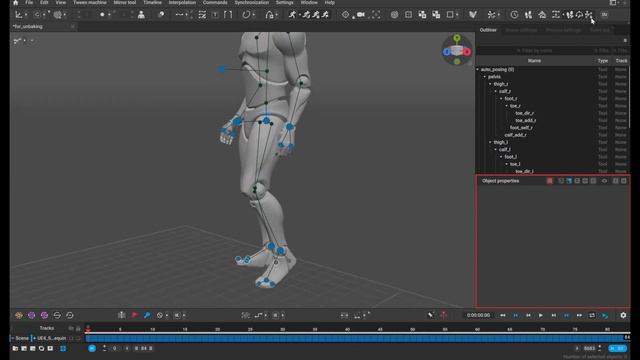Select the foot_self_r tree item
Screen dimensions: 640x360
(x=521, y=128)
